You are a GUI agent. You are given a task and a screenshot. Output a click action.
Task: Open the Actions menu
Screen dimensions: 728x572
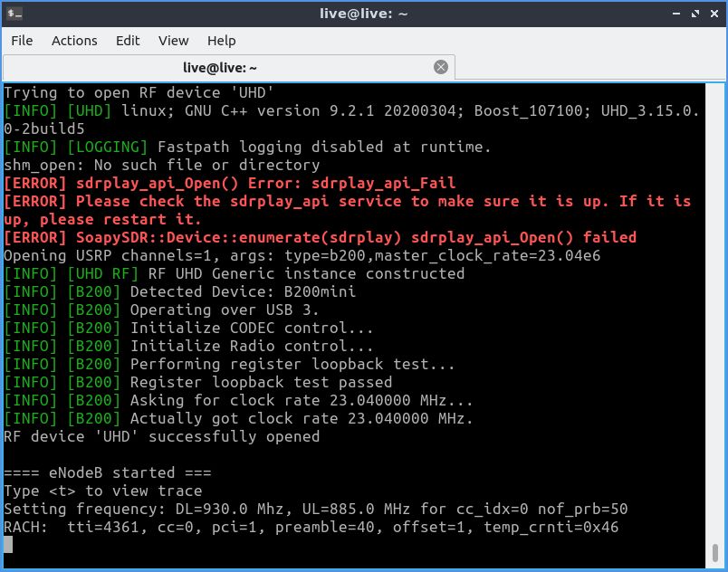pyautogui.click(x=74, y=41)
